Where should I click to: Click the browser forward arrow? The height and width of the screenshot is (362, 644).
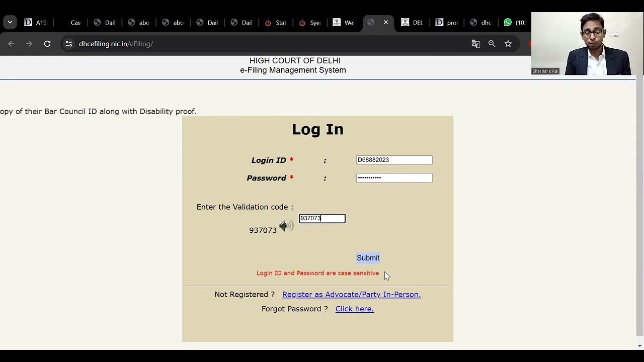pyautogui.click(x=29, y=44)
